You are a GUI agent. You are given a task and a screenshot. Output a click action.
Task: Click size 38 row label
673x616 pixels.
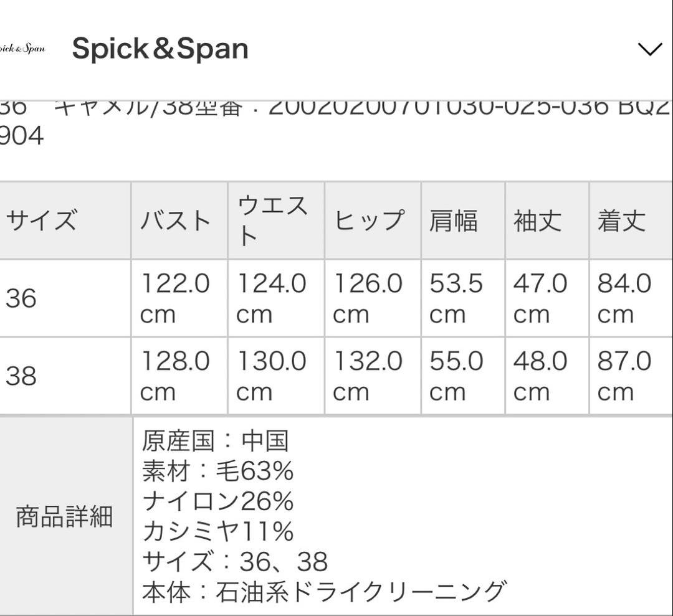(19, 376)
